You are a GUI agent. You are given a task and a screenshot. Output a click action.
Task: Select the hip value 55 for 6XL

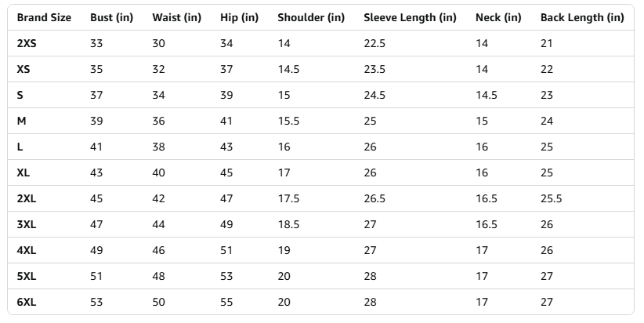(x=226, y=302)
